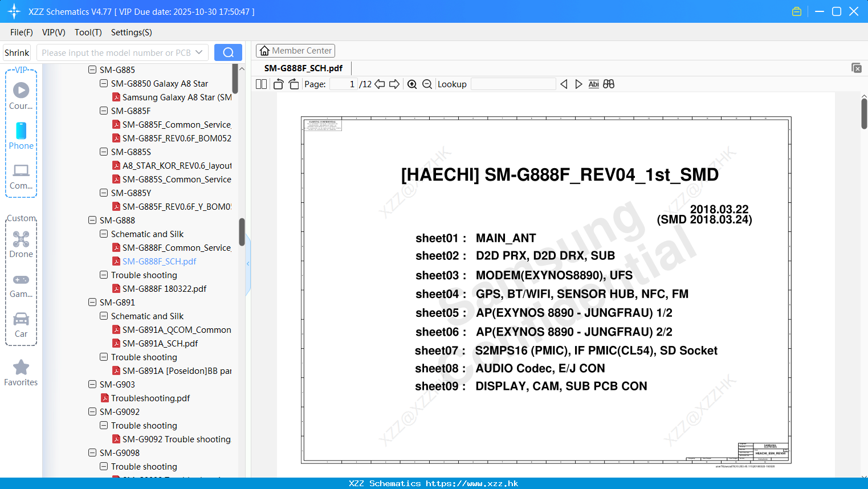This screenshot has width=868, height=489.
Task: Rotate page clockwise icon
Action: coord(294,84)
